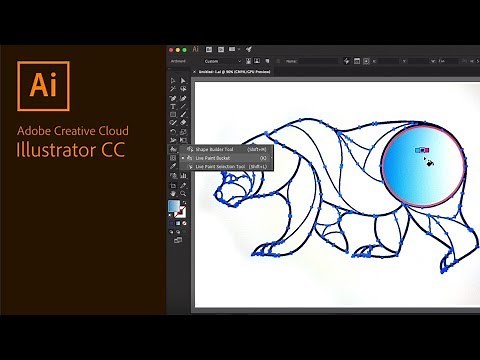Apply solid Color mode button
The image size is (480, 360).
tap(172, 223)
